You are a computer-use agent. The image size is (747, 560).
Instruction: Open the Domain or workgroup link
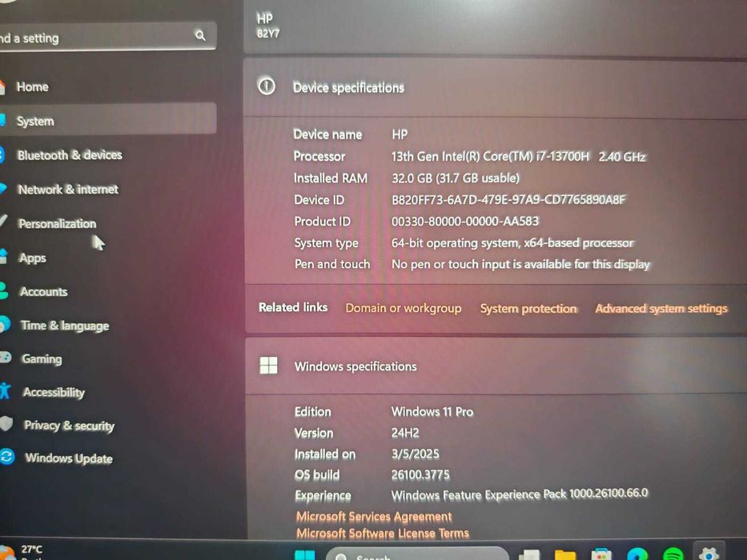[x=404, y=309]
